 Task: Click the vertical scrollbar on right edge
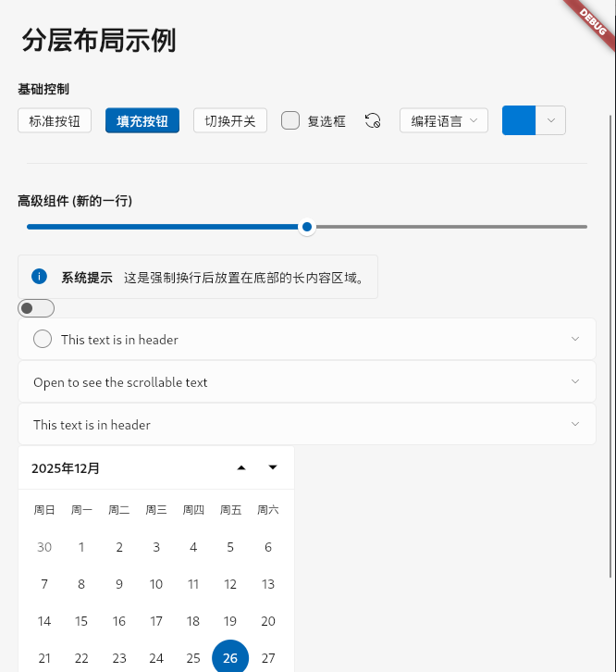point(611,346)
